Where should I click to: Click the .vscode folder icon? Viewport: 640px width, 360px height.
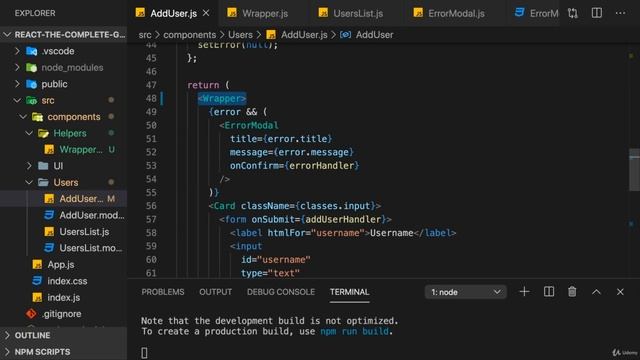(x=31, y=51)
